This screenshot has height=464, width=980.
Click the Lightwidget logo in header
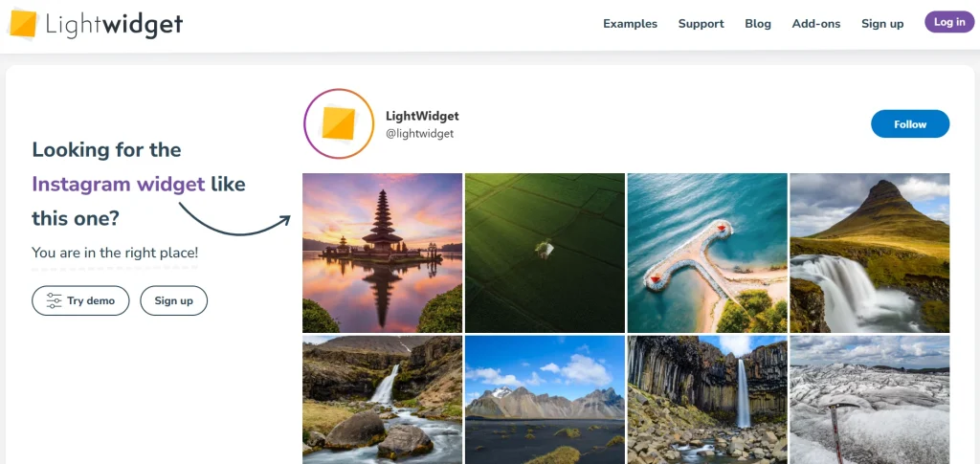(x=95, y=24)
